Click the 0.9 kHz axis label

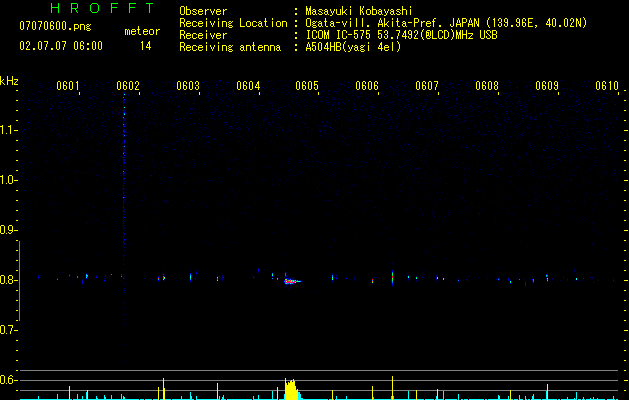pos(7,230)
